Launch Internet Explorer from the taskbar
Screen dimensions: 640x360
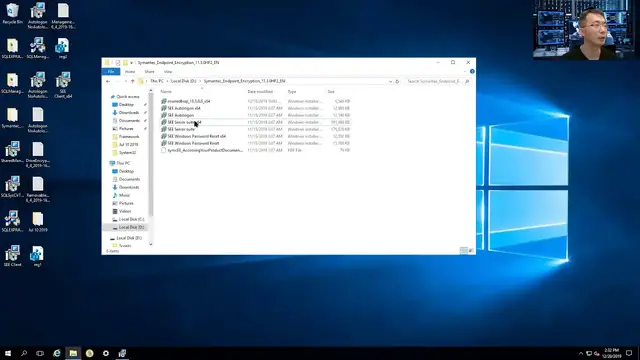point(57,353)
